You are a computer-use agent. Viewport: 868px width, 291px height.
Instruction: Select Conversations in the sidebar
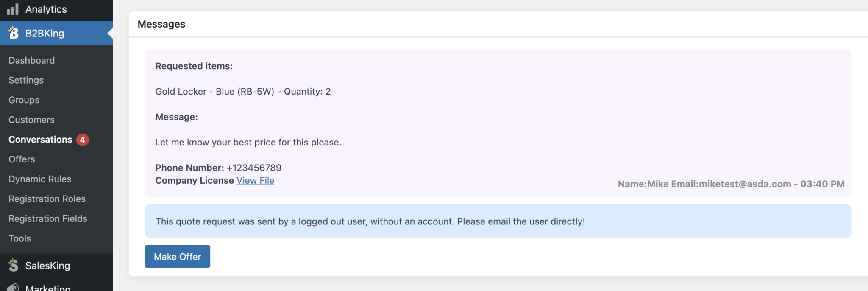(x=40, y=140)
